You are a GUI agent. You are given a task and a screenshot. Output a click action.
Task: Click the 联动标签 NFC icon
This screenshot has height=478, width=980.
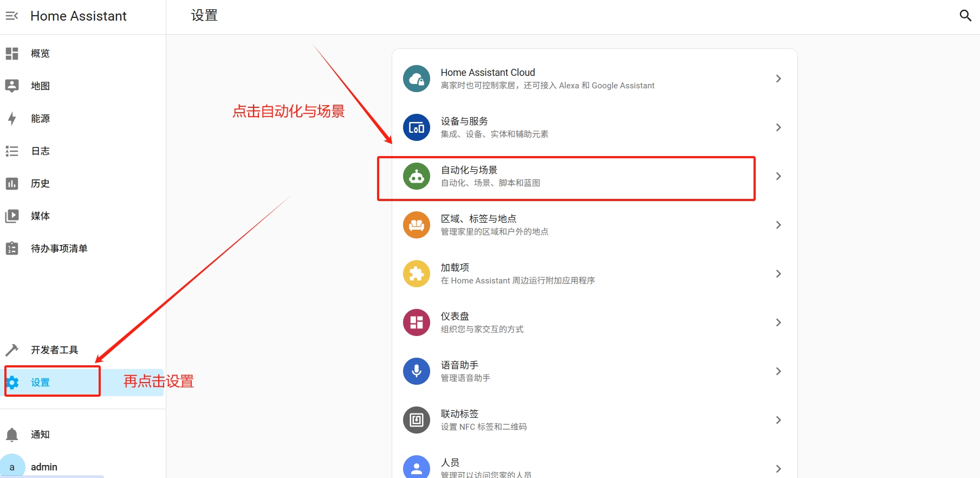click(x=417, y=420)
